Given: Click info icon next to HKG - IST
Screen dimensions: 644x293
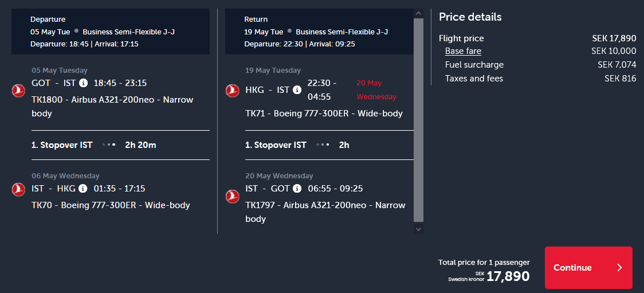Looking at the screenshot, I should [x=297, y=89].
